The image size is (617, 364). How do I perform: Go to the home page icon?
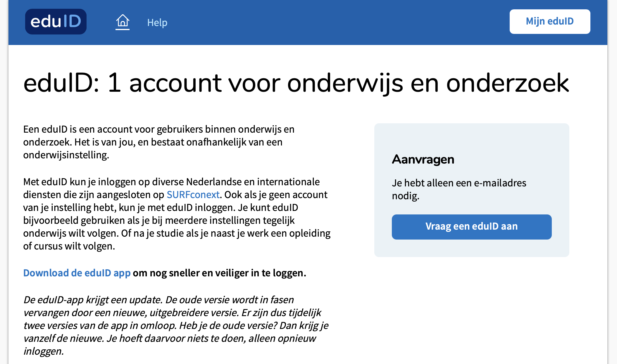(x=123, y=22)
